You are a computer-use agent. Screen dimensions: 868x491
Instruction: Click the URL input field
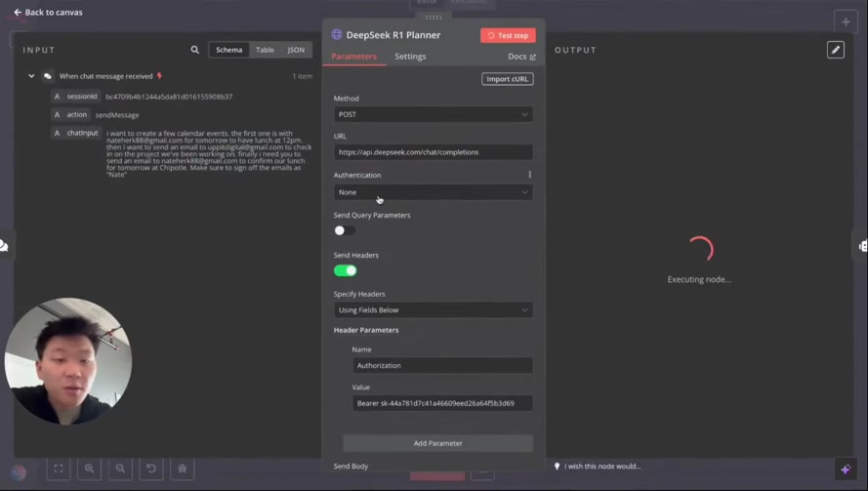coord(433,152)
